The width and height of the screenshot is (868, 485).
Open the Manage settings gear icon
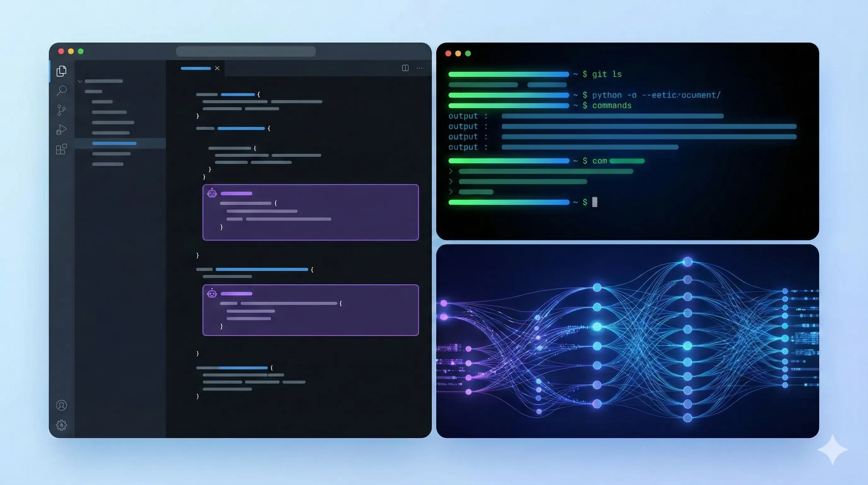pyautogui.click(x=61, y=425)
